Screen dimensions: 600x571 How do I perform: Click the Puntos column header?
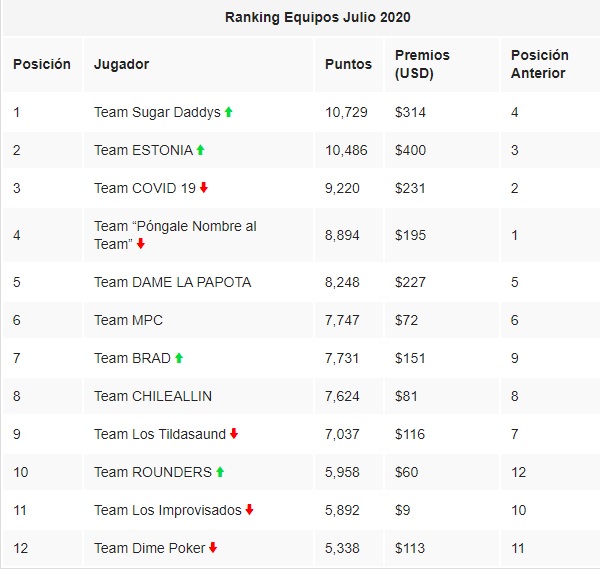[x=348, y=64]
